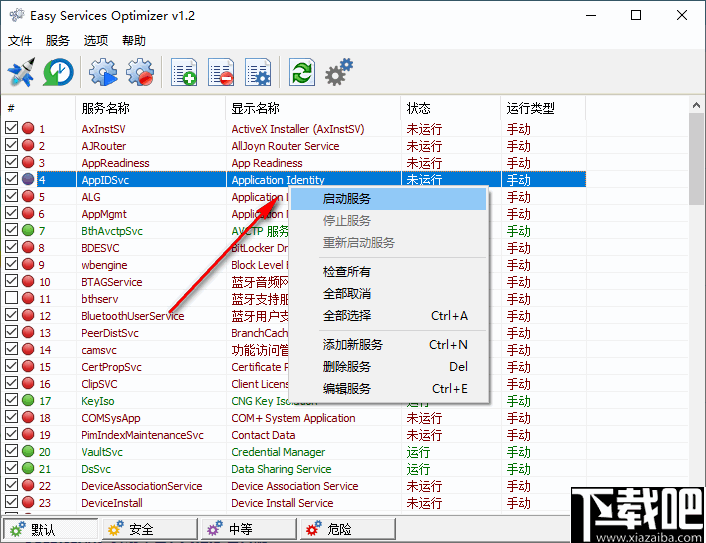
Task: Click the green refresh arrows icon
Action: point(302,72)
